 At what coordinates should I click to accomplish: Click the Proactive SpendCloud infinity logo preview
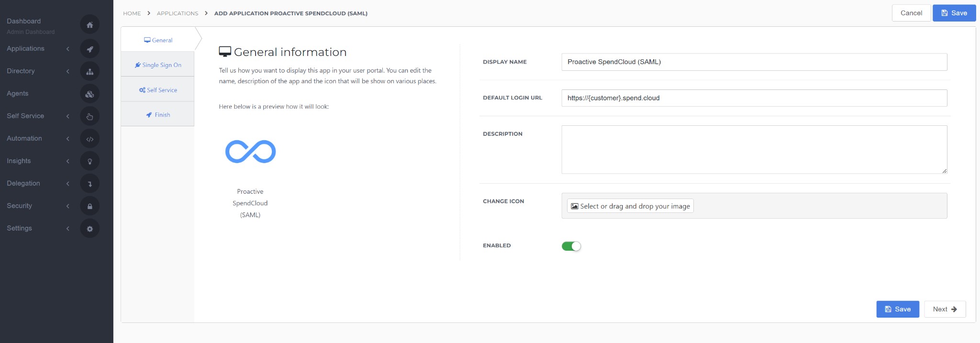(250, 152)
